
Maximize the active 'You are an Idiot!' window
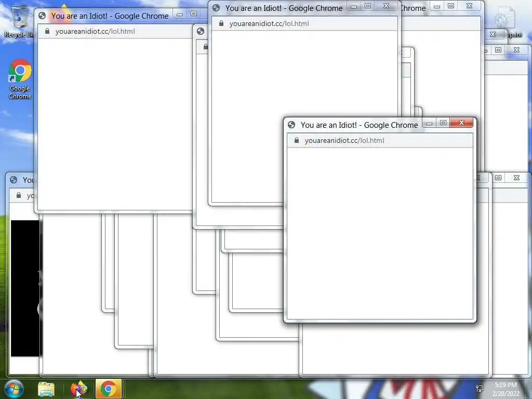coord(443,123)
